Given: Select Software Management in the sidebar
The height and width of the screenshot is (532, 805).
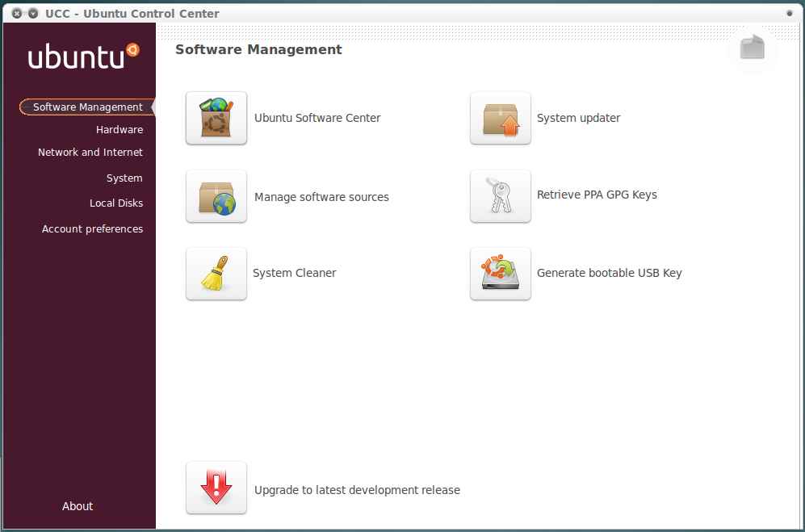Looking at the screenshot, I should (x=85, y=107).
